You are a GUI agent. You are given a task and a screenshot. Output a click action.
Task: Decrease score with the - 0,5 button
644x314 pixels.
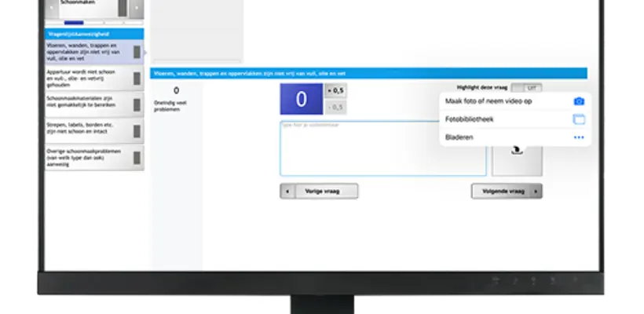click(335, 107)
